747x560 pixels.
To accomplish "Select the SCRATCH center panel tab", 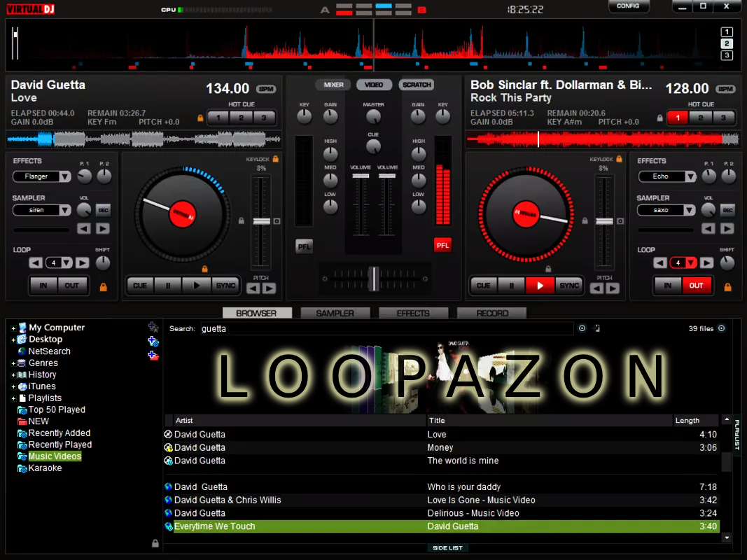I will [417, 85].
